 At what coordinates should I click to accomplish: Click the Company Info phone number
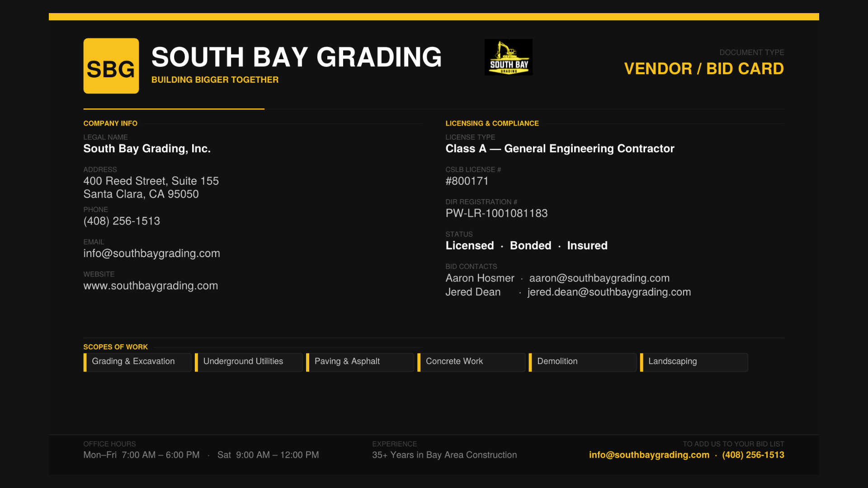pos(122,221)
